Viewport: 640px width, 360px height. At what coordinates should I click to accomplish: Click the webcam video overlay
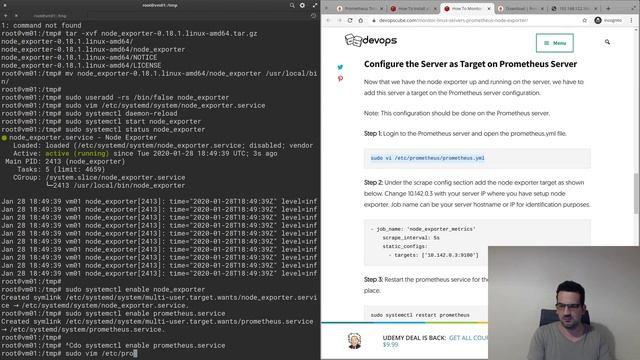pyautogui.click(x=564, y=303)
